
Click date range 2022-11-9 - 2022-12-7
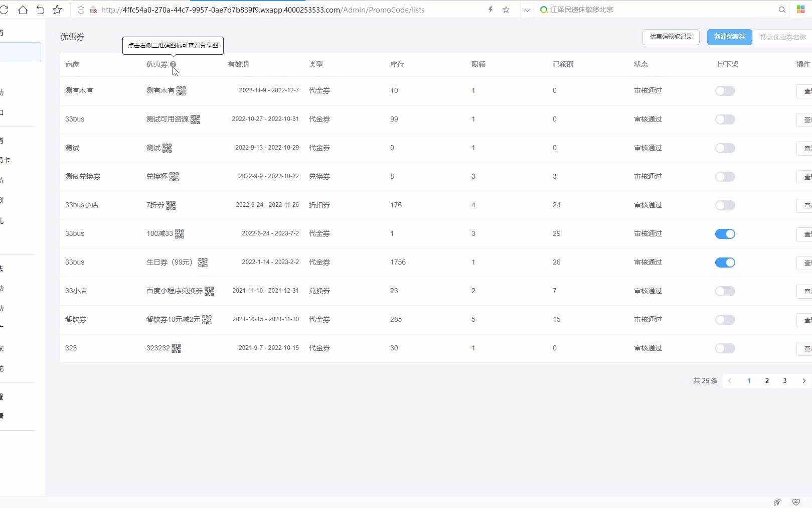point(269,90)
